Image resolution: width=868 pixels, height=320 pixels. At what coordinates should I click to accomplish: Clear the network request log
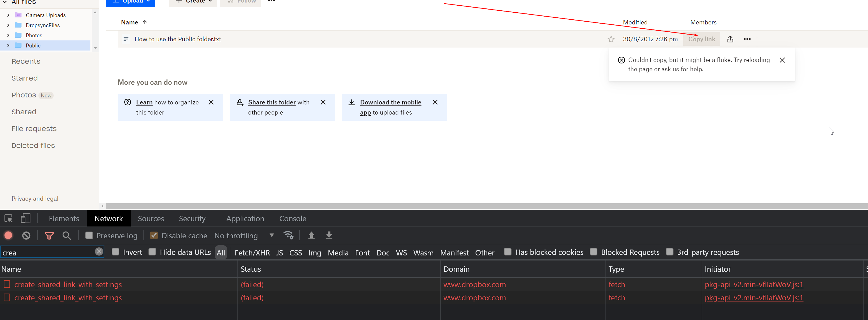[26, 236]
